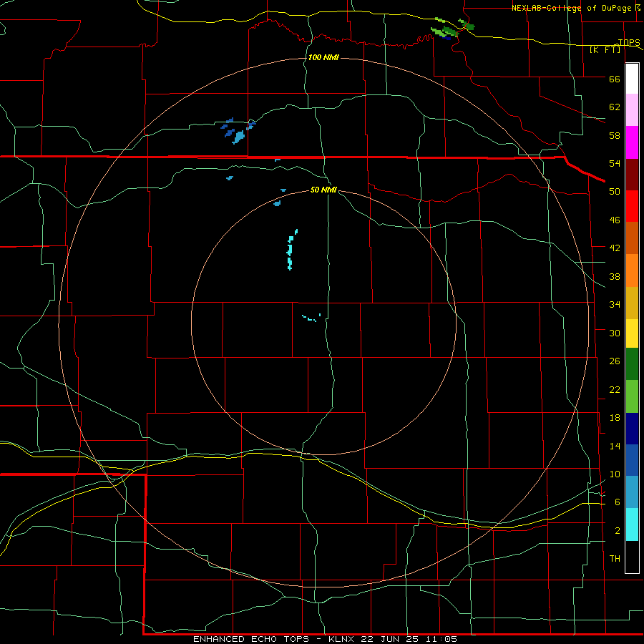Click the legend value "10"

(x=615, y=474)
